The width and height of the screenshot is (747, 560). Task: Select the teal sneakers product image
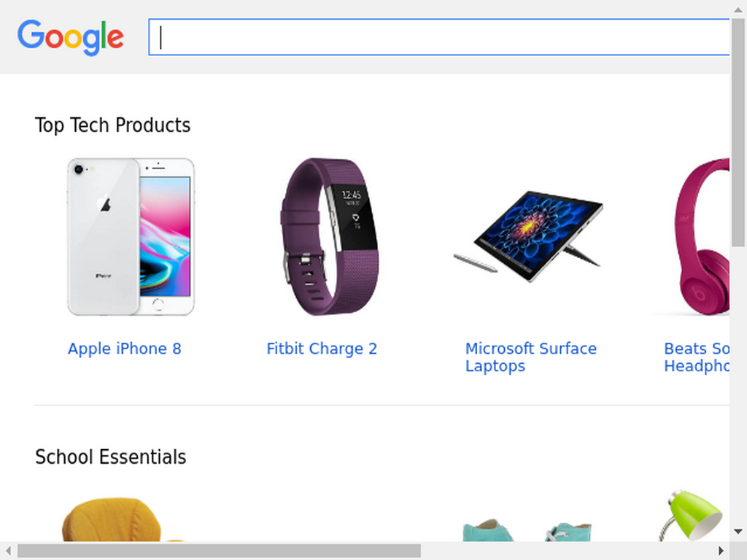click(x=528, y=530)
